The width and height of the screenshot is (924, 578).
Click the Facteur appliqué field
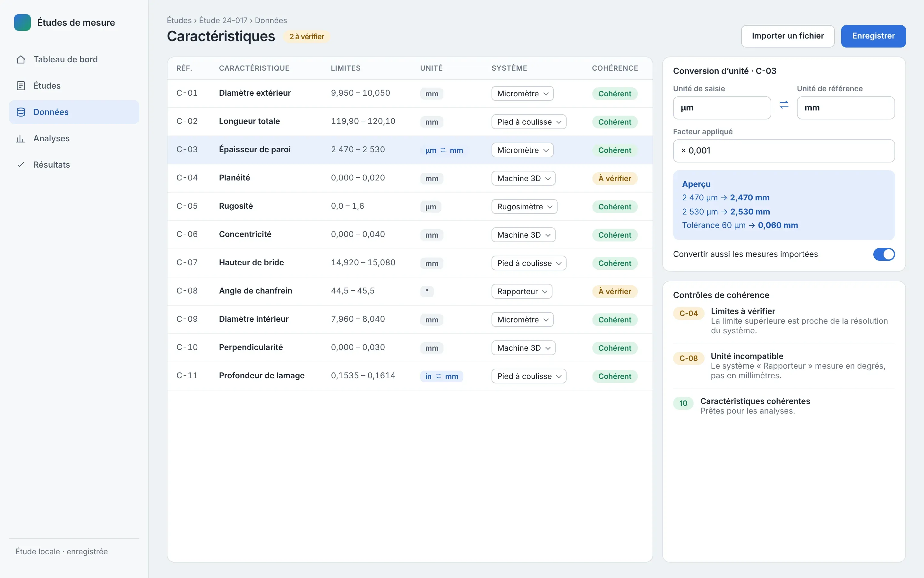pos(783,151)
